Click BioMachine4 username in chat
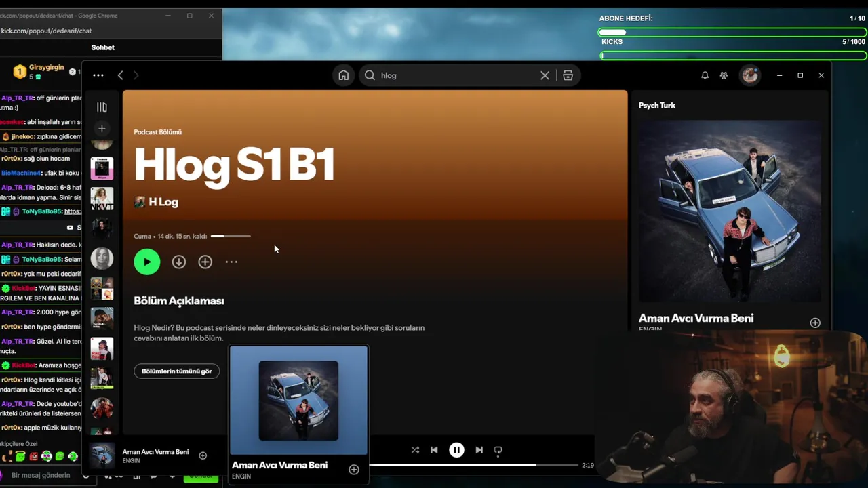Screen dimensions: 868x488 (21, 173)
